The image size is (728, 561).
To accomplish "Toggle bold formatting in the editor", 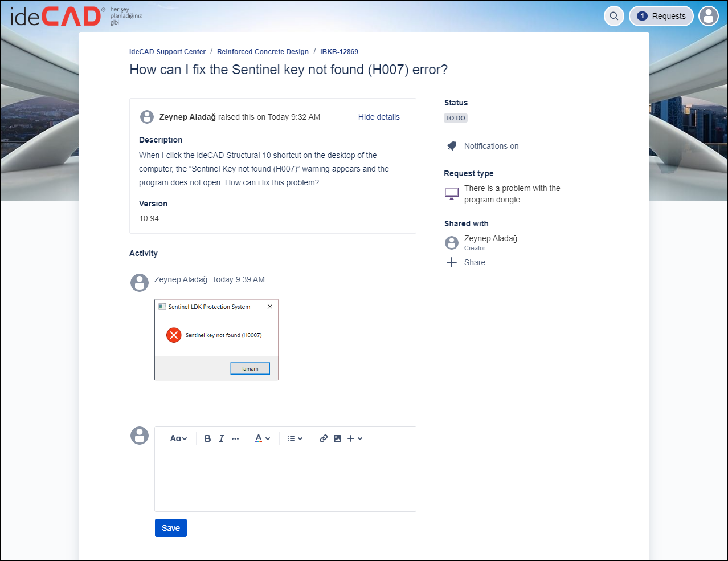I will pyautogui.click(x=207, y=438).
